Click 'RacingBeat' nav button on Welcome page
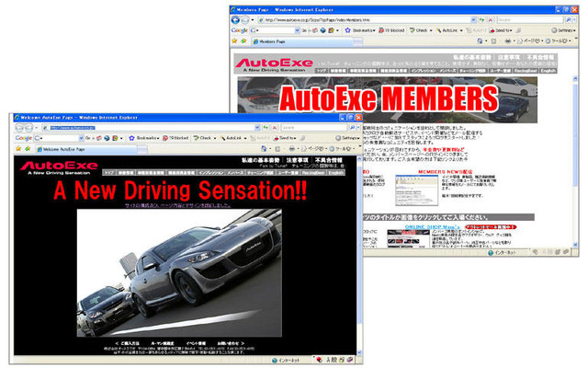 point(313,173)
